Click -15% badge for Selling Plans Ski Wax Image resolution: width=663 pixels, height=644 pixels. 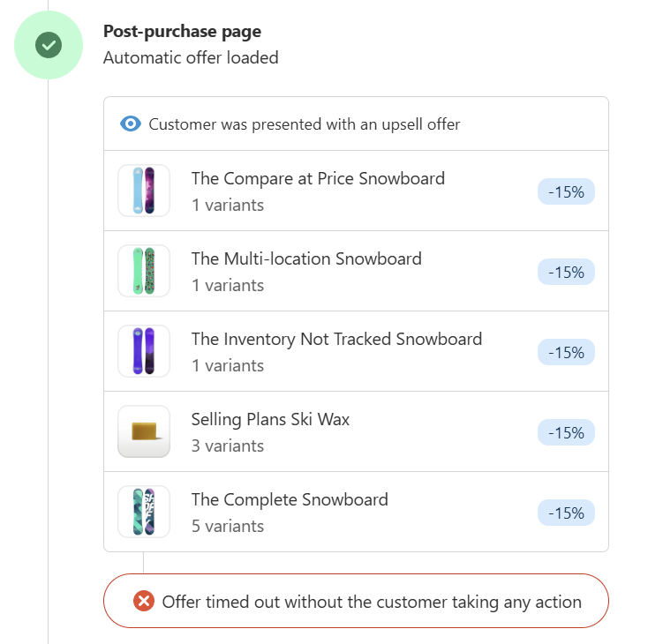click(x=566, y=432)
